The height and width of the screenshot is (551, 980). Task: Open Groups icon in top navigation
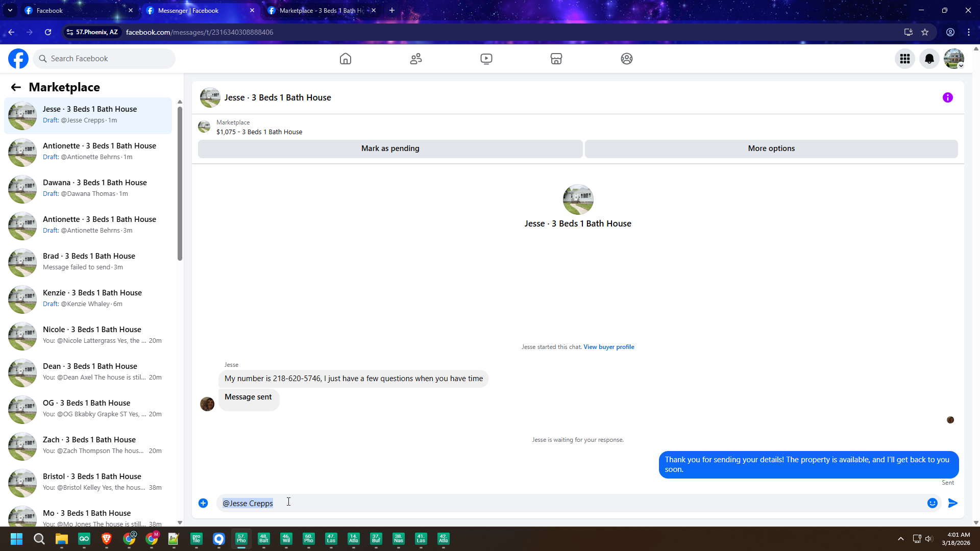[627, 59]
